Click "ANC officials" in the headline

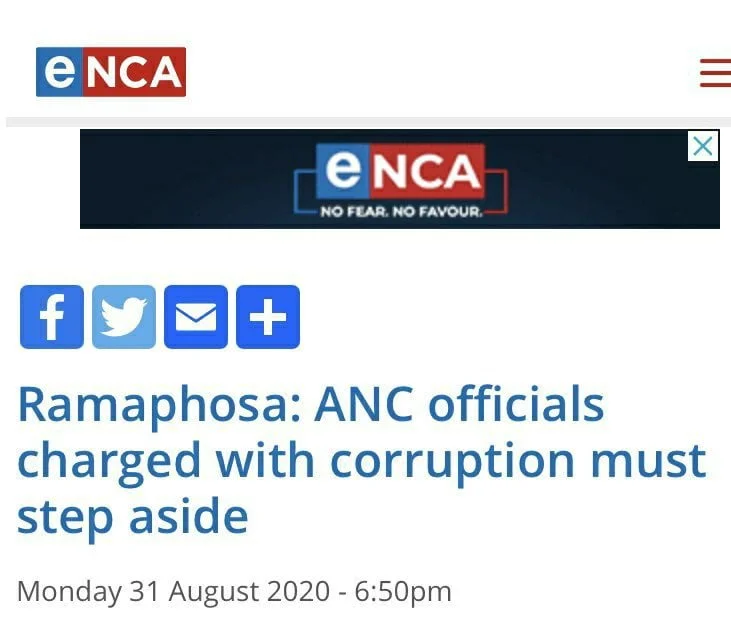click(460, 405)
